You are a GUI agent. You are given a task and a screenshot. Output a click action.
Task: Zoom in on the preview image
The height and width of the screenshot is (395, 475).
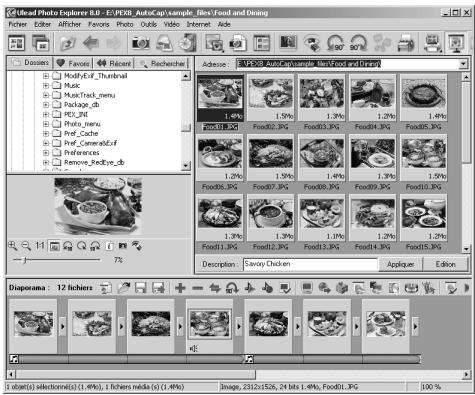tap(13, 246)
